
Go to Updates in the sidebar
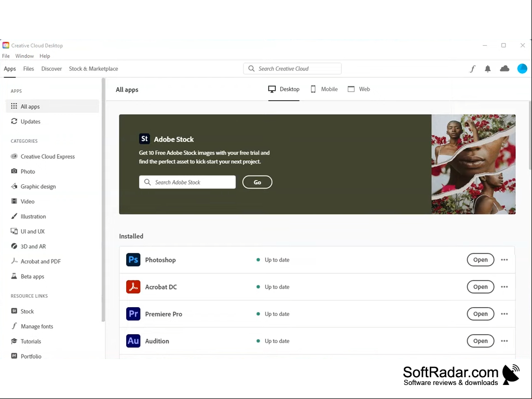tap(52, 121)
